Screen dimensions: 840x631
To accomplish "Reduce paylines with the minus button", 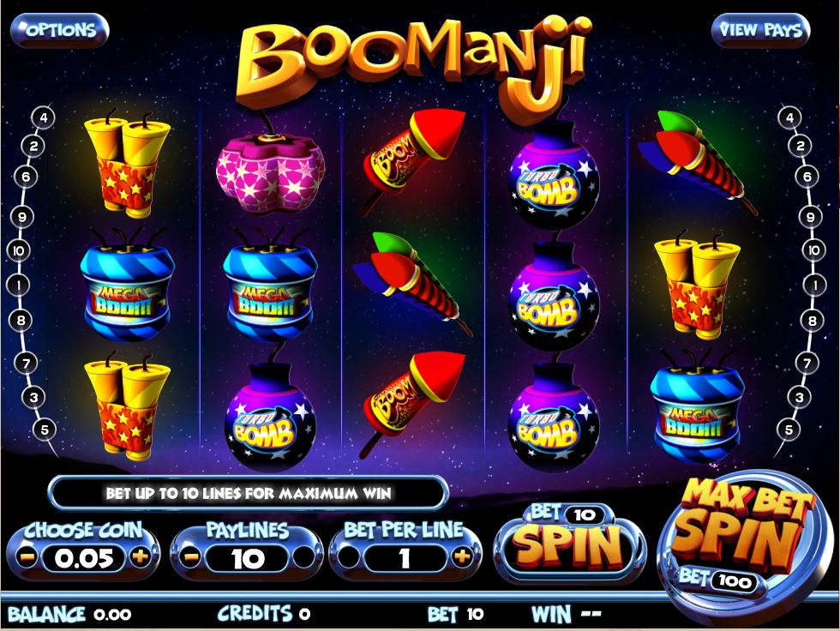I will [x=190, y=558].
